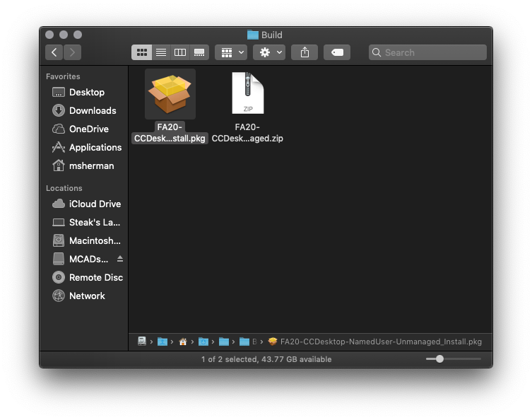The height and width of the screenshot is (420, 532).
Task: Select the ZIP archive file icon
Action: tap(248, 93)
